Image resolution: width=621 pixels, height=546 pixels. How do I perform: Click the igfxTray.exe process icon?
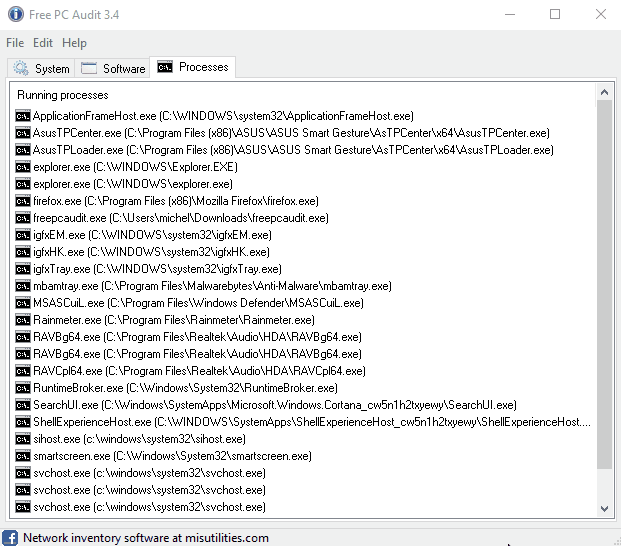pos(23,269)
